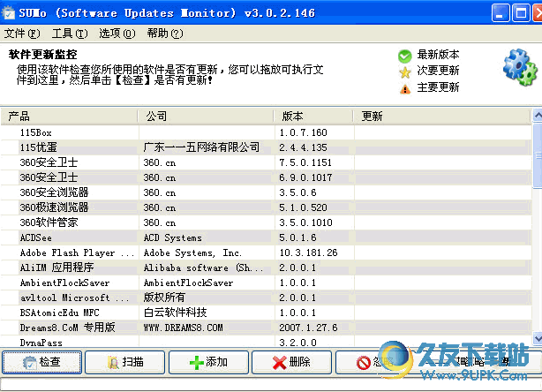Click company WWW.DREAMS8.COM

pyautogui.click(x=184, y=328)
